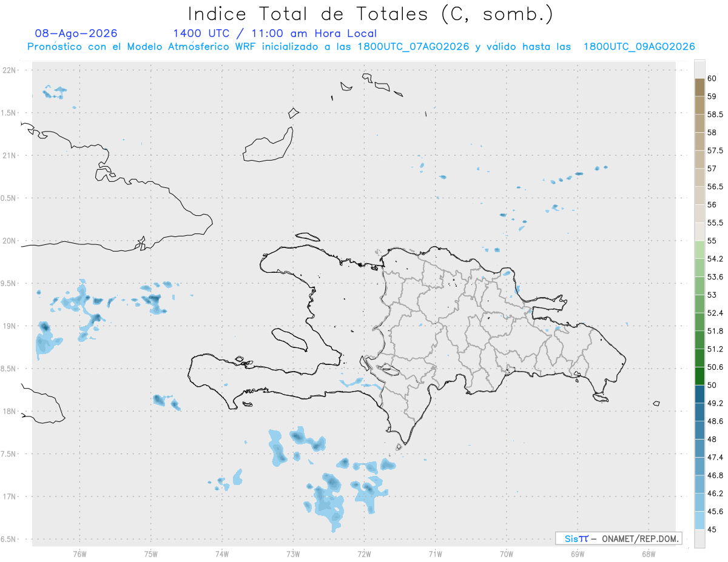Click the colorbar value "53.6"
Viewport: 728px width, 562px height.
pos(715,277)
